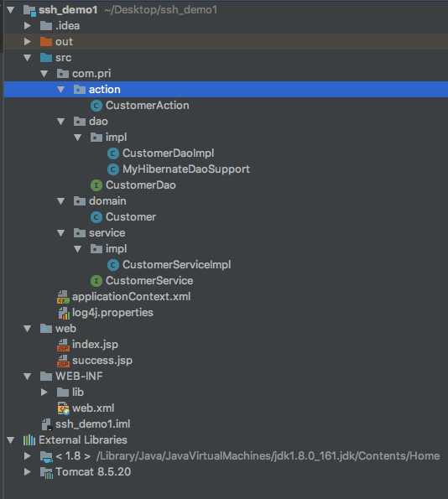Click the MyHibernateDaoSupport class icon
Image resolution: width=448 pixels, height=499 pixels.
click(x=113, y=169)
